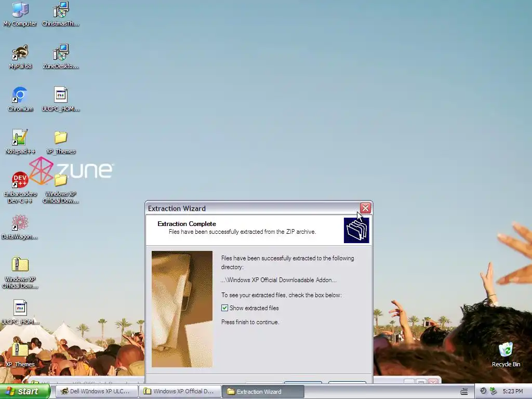The width and height of the screenshot is (532, 399).
Task: Launch the ChristmasTh... installer icon
Action: (60, 14)
